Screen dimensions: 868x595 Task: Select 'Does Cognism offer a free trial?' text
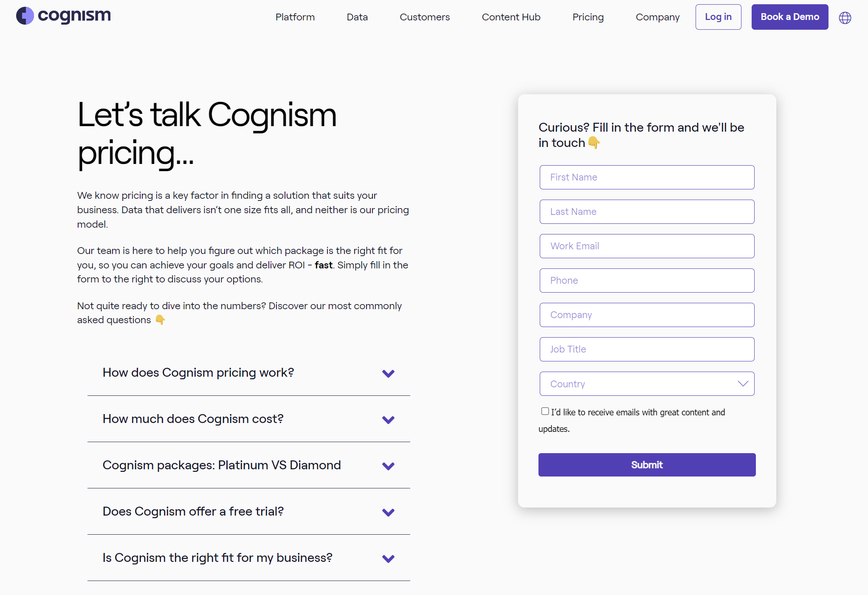193,512
